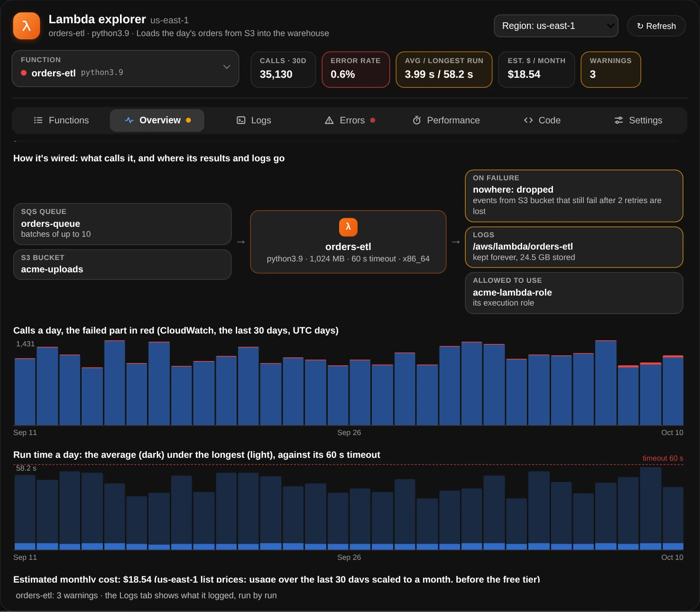Viewport: 700px width, 612px height.
Task: Click the '58.2 s' run time axis label
Action: pos(26,468)
